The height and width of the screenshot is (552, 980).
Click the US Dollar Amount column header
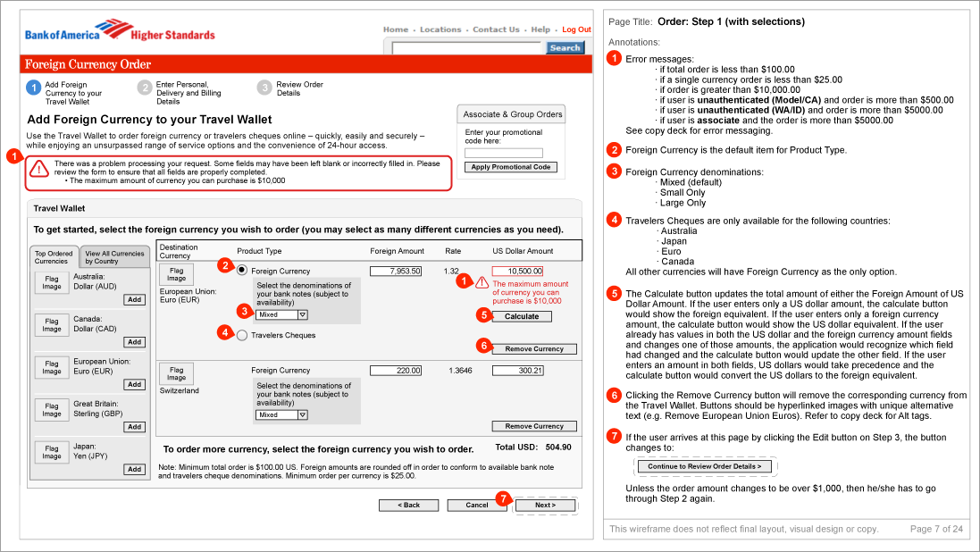coord(523,251)
